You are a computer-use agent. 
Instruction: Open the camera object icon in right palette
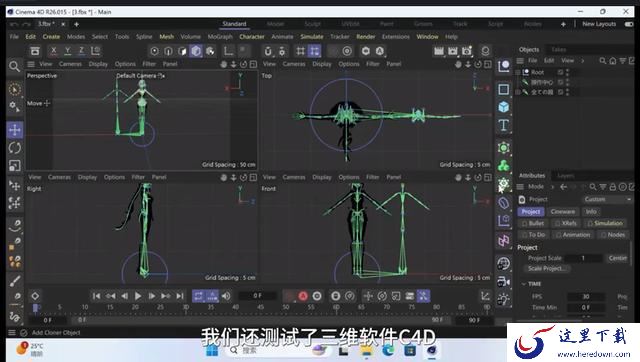pyautogui.click(x=504, y=282)
